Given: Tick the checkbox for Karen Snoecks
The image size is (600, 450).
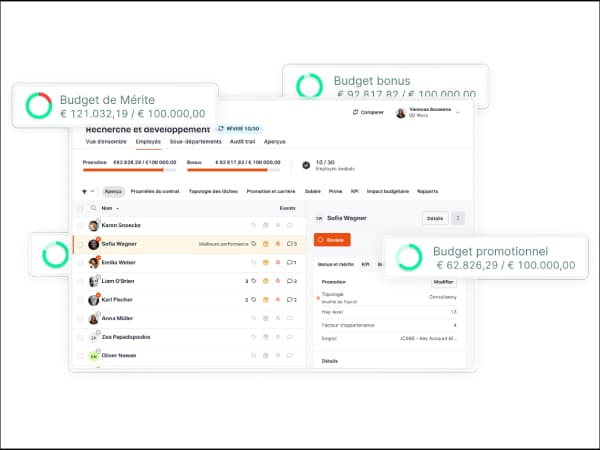Looking at the screenshot, I should pos(80,226).
